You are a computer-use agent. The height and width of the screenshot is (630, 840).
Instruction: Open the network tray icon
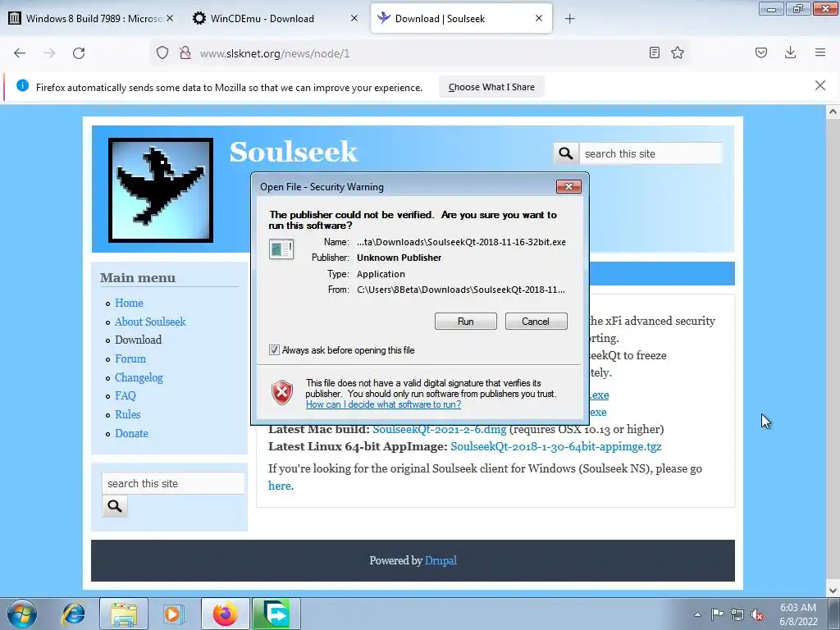pyautogui.click(x=737, y=614)
